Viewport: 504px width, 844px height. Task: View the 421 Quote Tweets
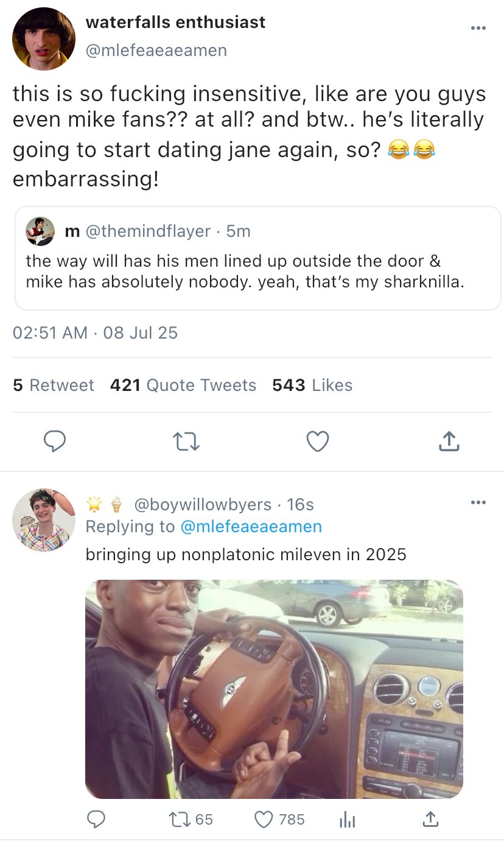tap(183, 385)
